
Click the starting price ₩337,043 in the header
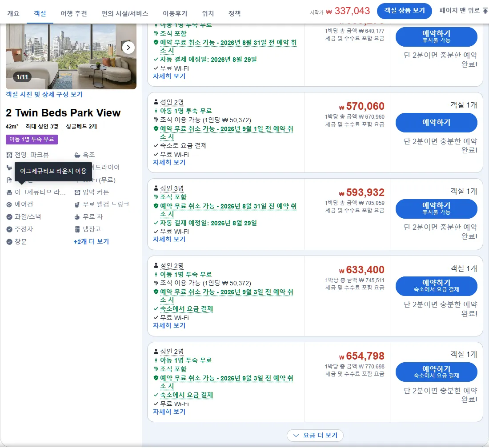(x=348, y=11)
